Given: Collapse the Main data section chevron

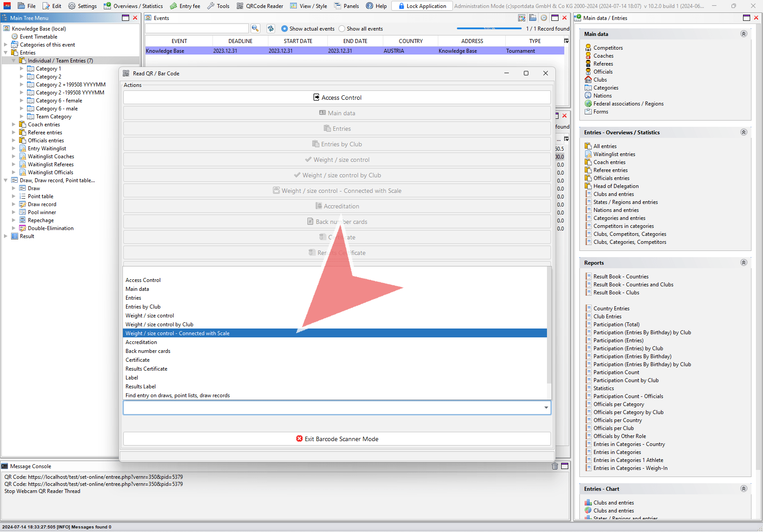Looking at the screenshot, I should (744, 34).
